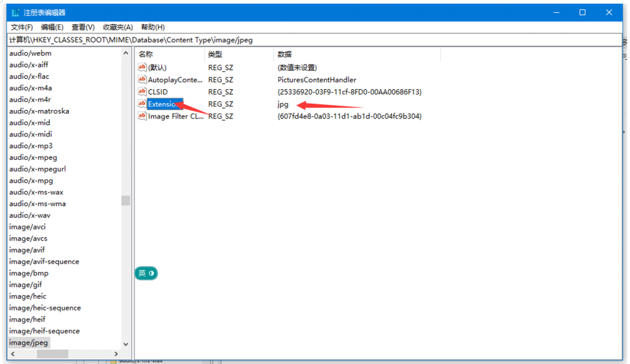Click the string icon next to Image Filter CLSID
The width and height of the screenshot is (630, 364).
(142, 116)
